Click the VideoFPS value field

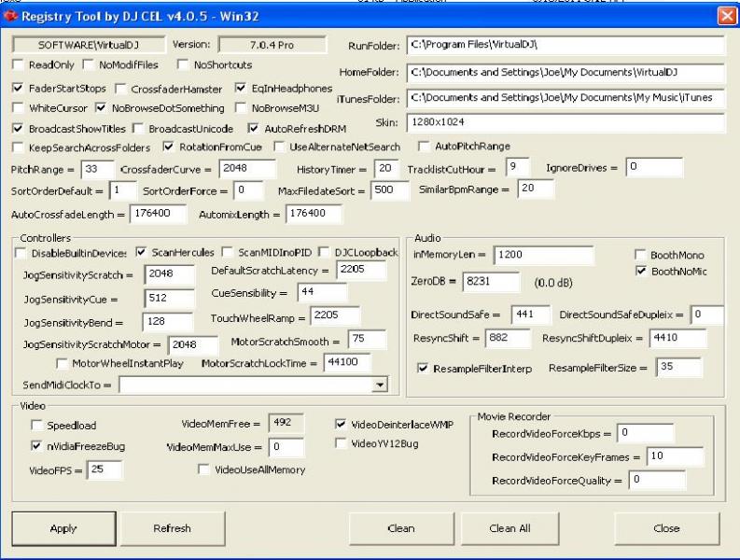105,469
